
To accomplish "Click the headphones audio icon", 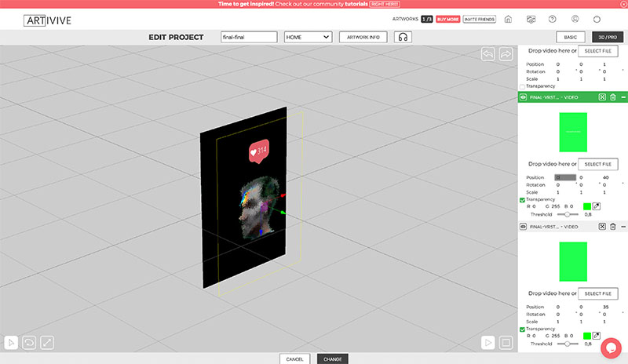I will pos(403,37).
